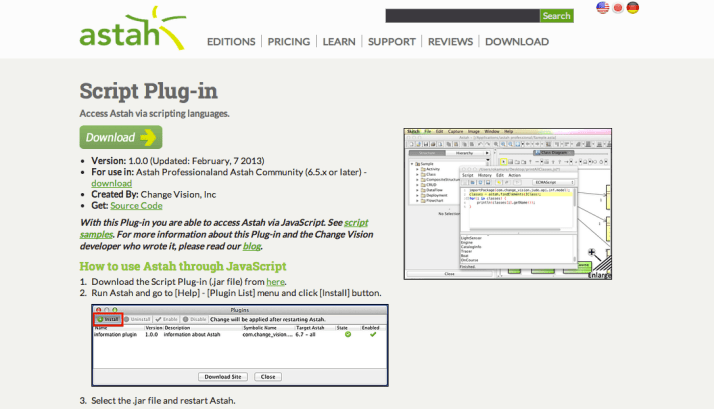Click the 'Version: 1.0.0' list item

[178, 161]
